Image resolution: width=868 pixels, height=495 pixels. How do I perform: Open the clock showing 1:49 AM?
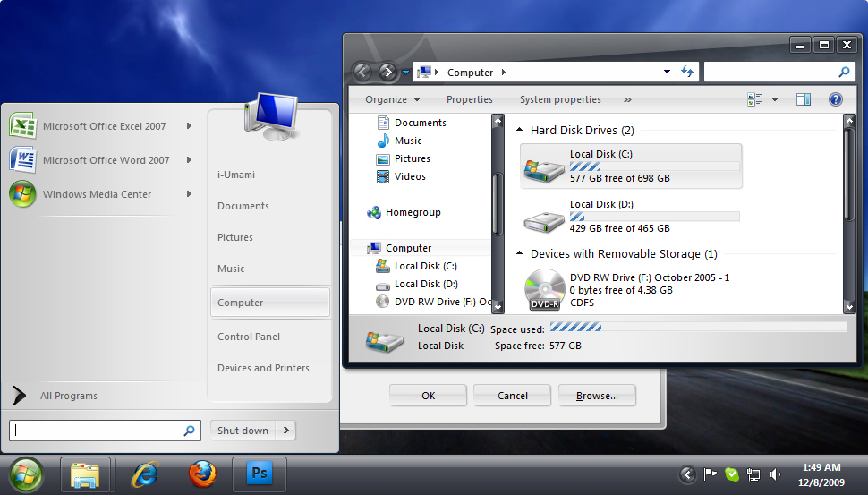click(x=821, y=474)
